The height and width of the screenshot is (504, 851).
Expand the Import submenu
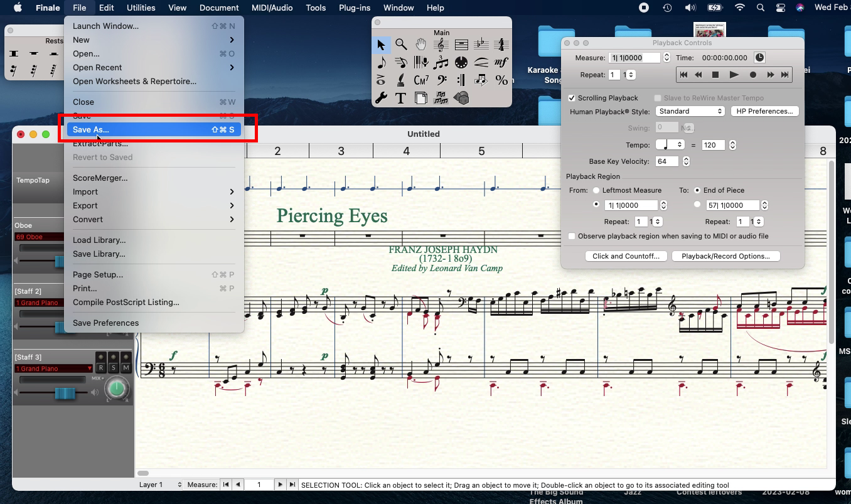[x=154, y=192]
